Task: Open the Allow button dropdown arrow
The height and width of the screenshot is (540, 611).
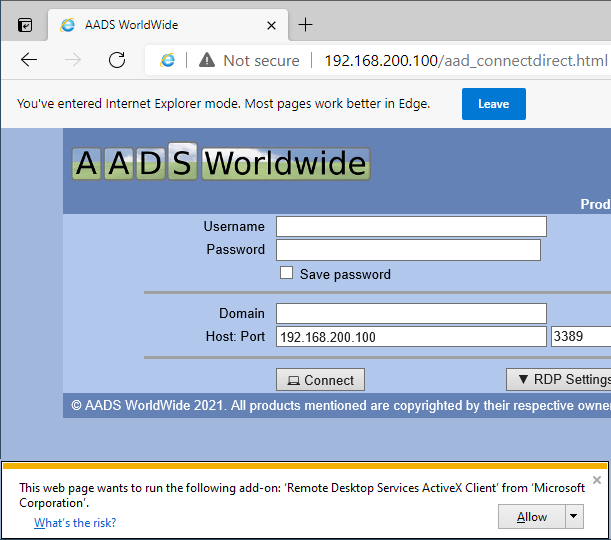Action: 574,516
